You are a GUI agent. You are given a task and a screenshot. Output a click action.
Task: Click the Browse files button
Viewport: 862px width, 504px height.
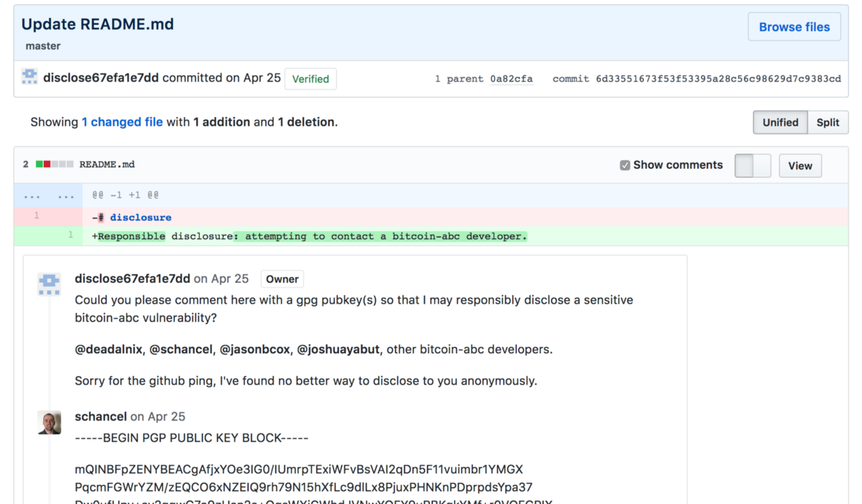794,27
